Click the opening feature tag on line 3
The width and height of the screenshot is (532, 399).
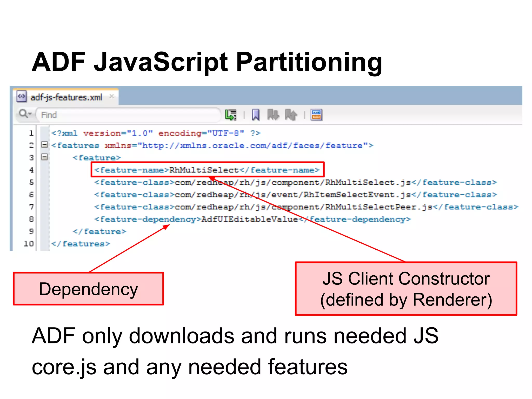[97, 158]
